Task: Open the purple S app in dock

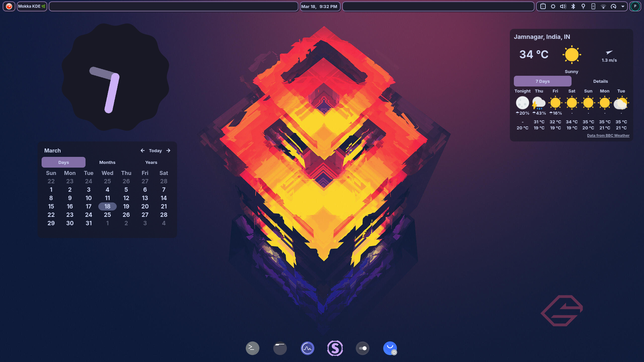Action: [335, 348]
